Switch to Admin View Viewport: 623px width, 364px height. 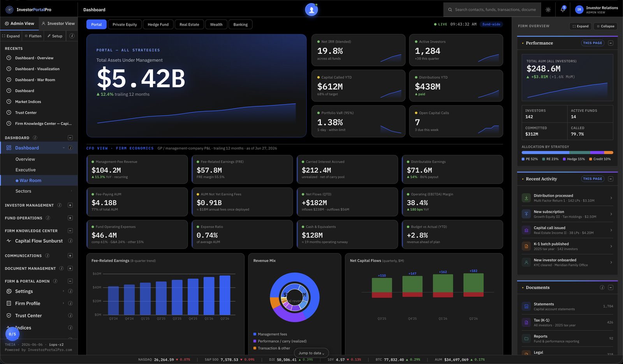(x=19, y=23)
